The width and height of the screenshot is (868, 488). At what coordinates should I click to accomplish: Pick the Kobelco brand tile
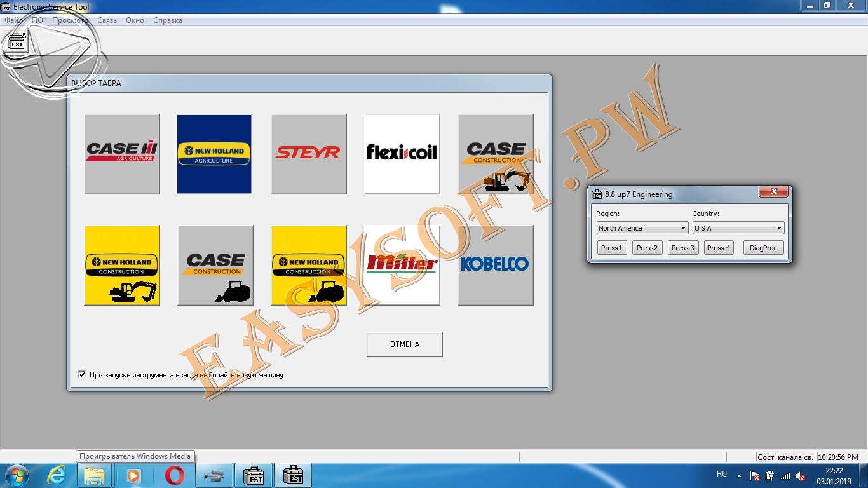[496, 265]
